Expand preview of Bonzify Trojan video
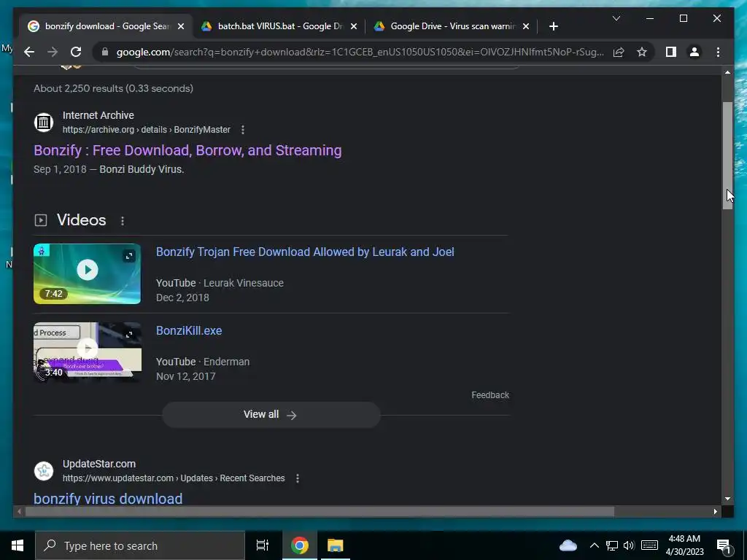The height and width of the screenshot is (560, 747). point(129,256)
